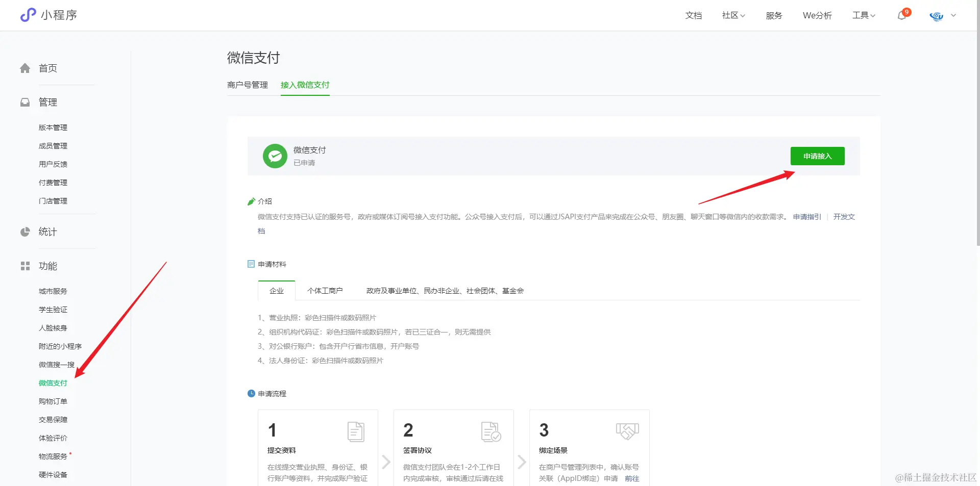Open 统计 section in the sidebar
The height and width of the screenshot is (486, 980).
[x=48, y=232]
